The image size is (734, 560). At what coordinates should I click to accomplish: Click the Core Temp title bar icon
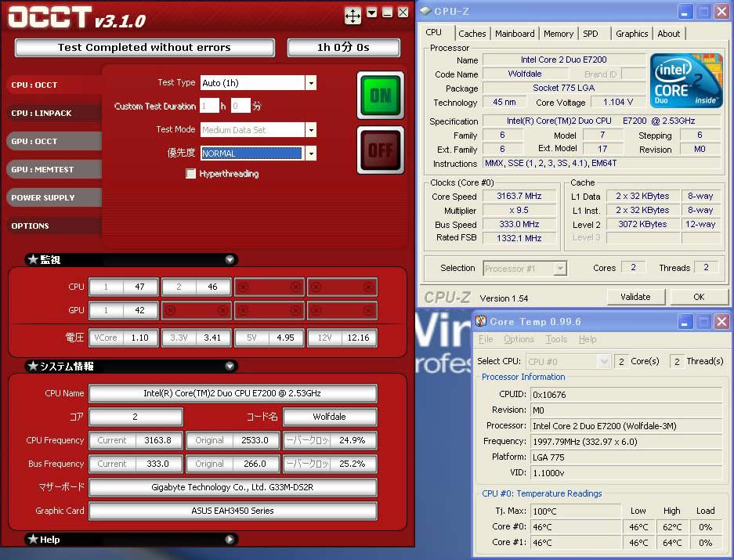(481, 321)
